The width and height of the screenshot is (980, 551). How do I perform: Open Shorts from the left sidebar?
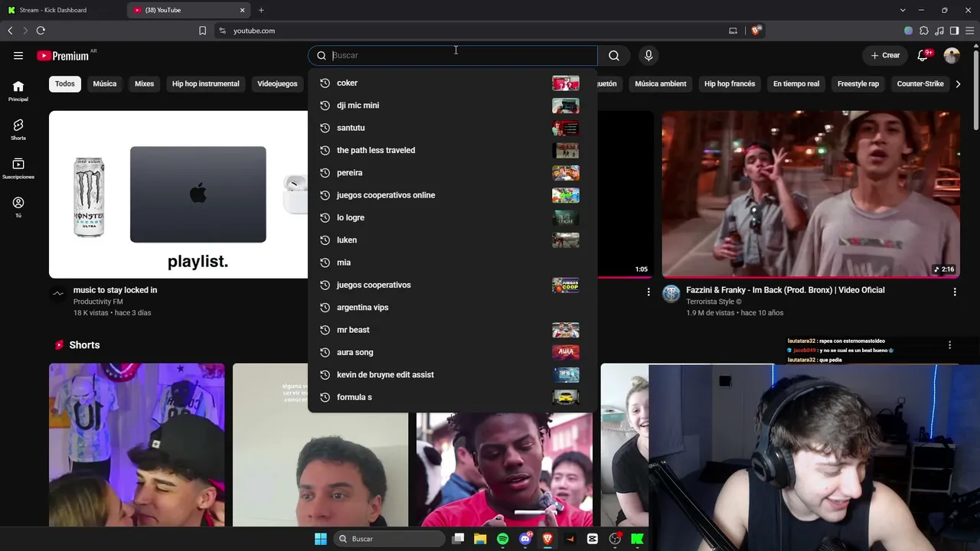pyautogui.click(x=18, y=129)
